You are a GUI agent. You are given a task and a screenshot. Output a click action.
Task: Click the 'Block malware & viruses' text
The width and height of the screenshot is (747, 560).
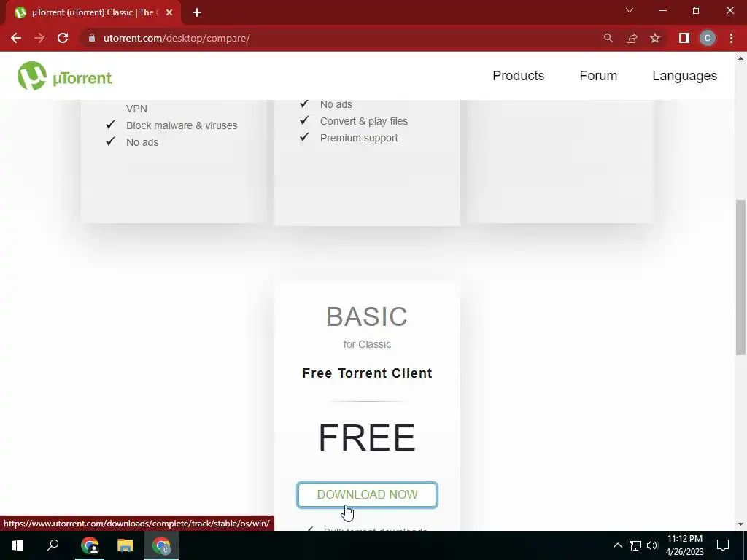[x=182, y=125]
